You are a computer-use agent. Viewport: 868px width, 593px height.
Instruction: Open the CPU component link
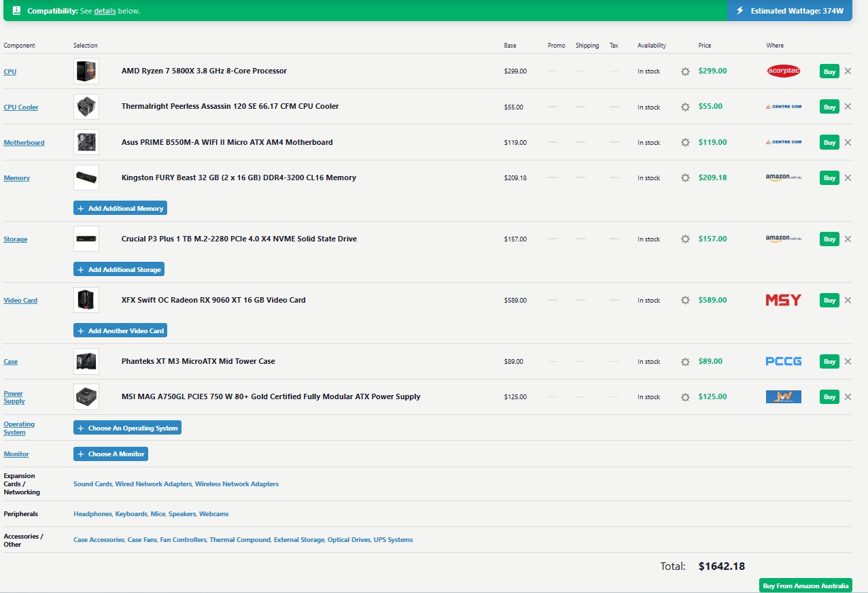coord(10,71)
